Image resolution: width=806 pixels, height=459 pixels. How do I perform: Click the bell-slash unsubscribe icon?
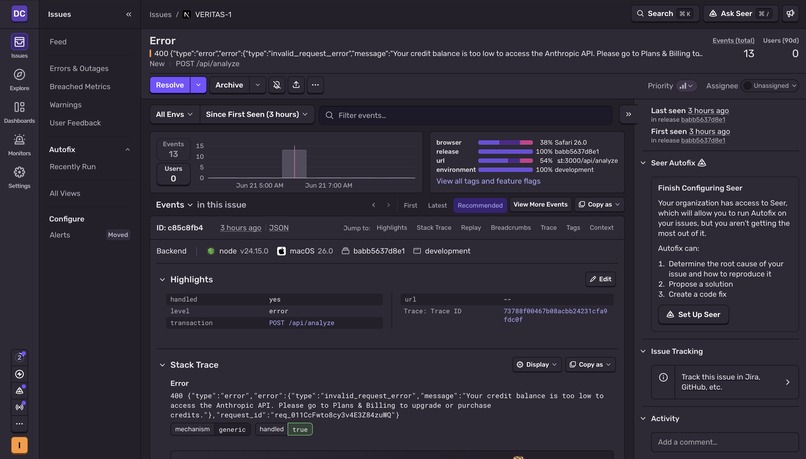277,85
